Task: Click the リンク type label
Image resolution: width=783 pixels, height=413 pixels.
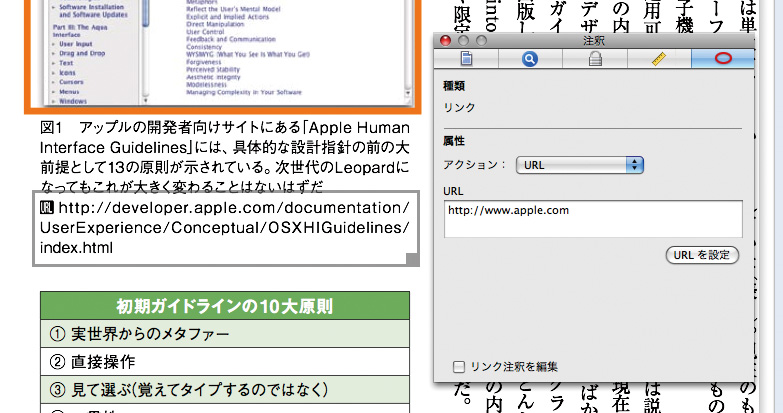Action: tap(459, 107)
